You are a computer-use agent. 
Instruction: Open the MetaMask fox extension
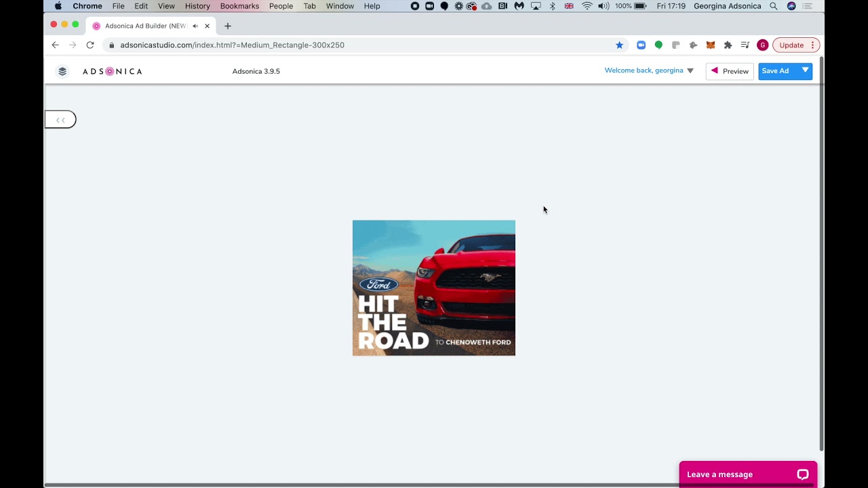click(x=711, y=45)
